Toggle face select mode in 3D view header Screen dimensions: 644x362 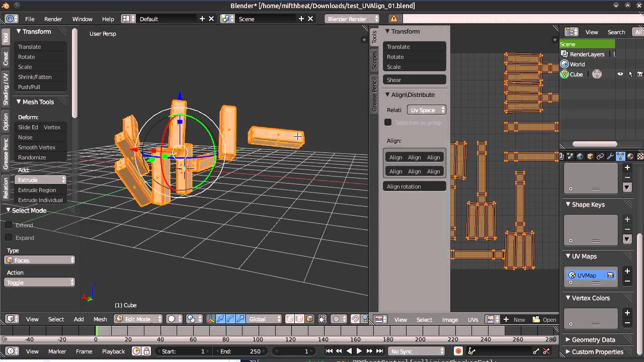310,319
